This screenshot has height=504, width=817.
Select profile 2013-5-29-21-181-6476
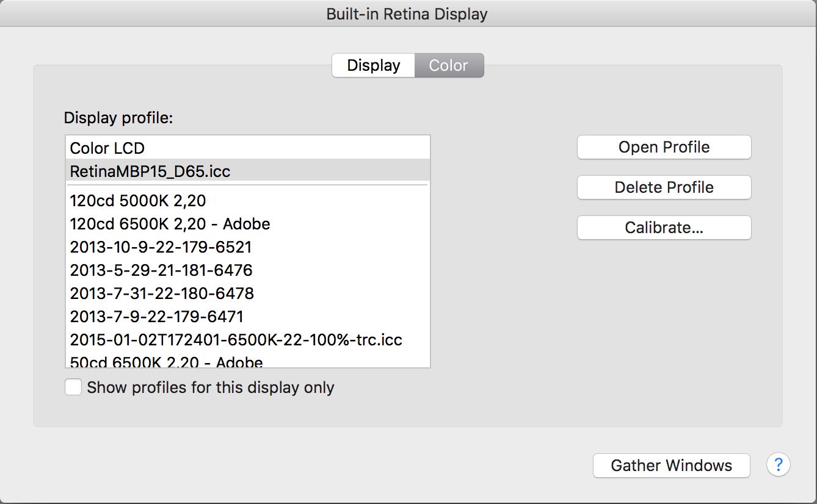161,270
